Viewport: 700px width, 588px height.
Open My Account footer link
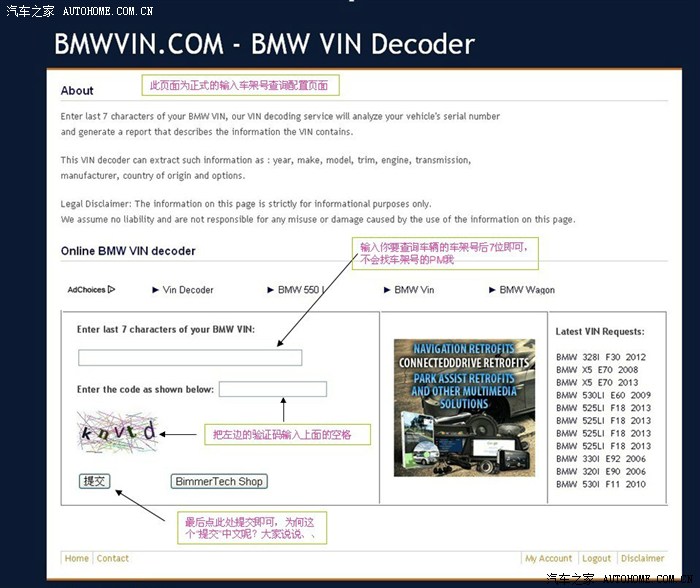pyautogui.click(x=549, y=558)
